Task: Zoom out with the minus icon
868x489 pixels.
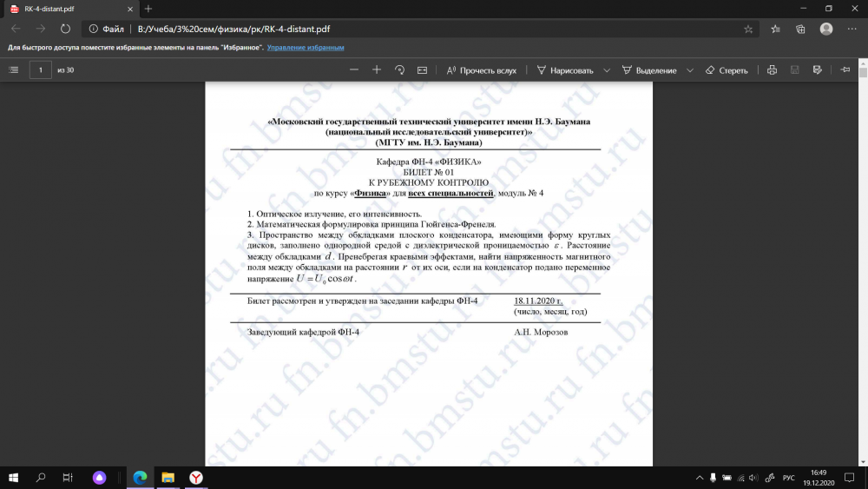Action: [x=354, y=69]
